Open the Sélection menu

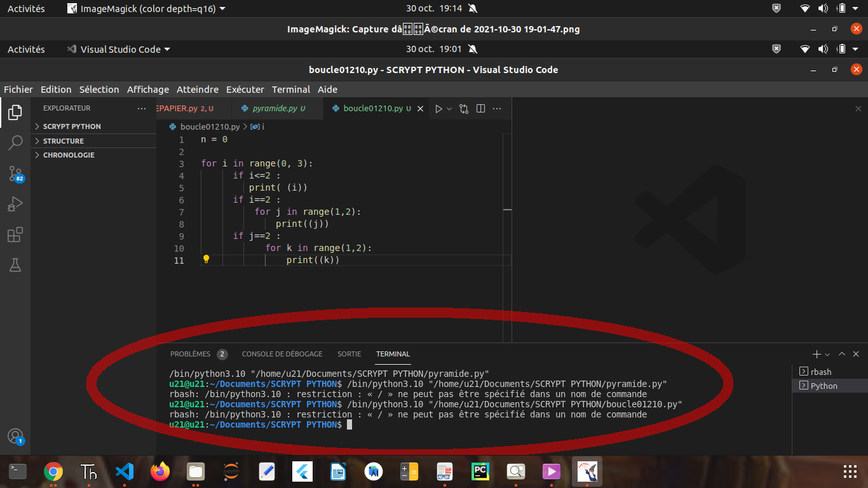coord(99,90)
